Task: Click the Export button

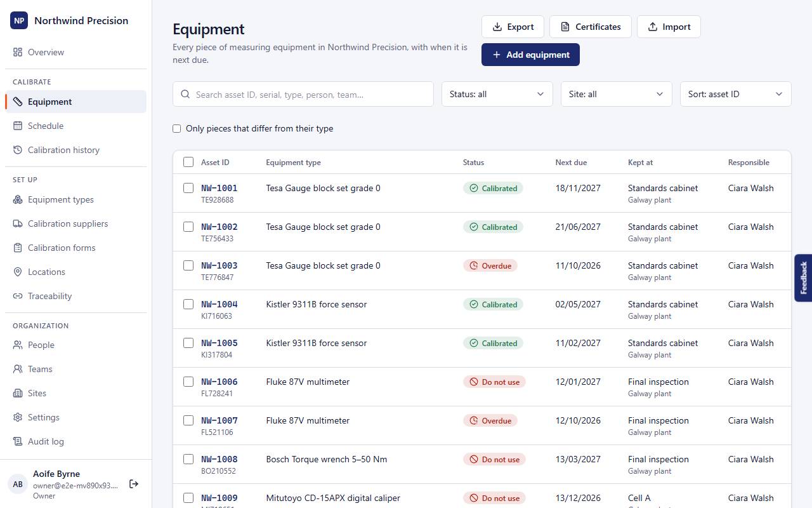Action: 513,27
